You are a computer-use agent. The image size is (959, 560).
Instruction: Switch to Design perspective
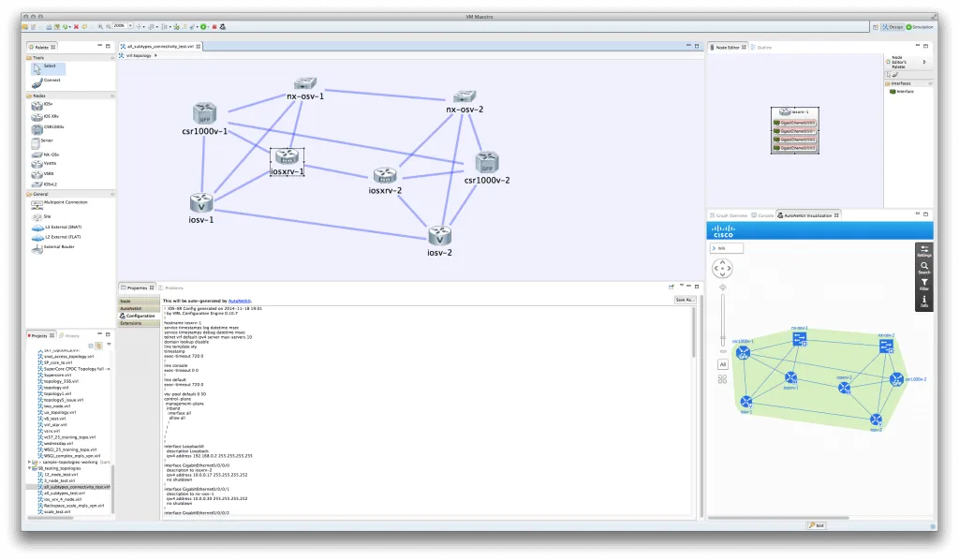coord(893,27)
